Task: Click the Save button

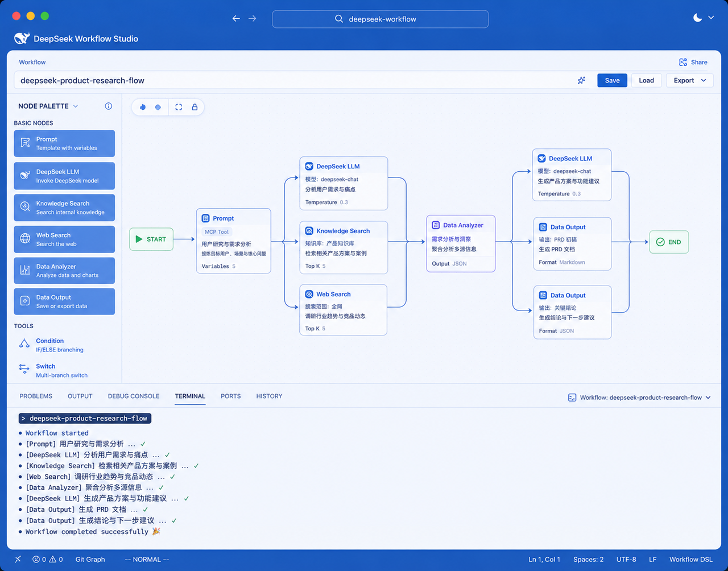Action: (x=612, y=80)
